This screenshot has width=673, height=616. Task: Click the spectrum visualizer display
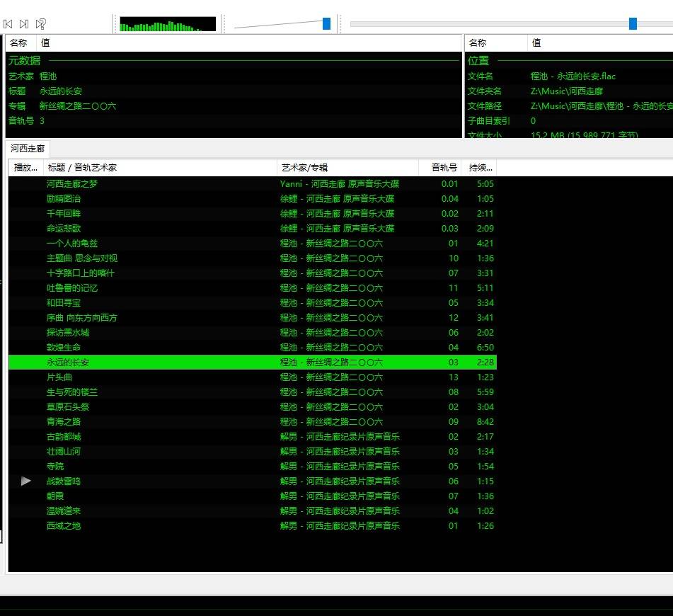[x=168, y=24]
